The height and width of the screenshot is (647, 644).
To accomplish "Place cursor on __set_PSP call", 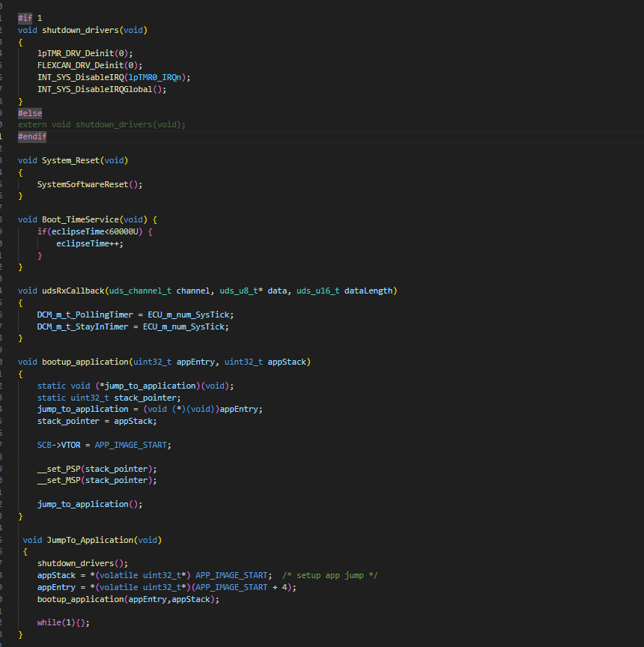I will pyautogui.click(x=58, y=469).
